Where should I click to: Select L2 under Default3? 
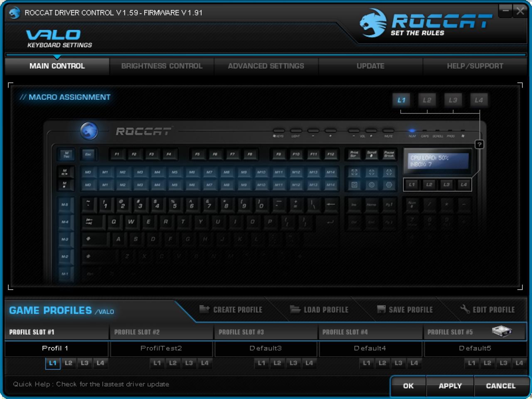[x=277, y=363]
